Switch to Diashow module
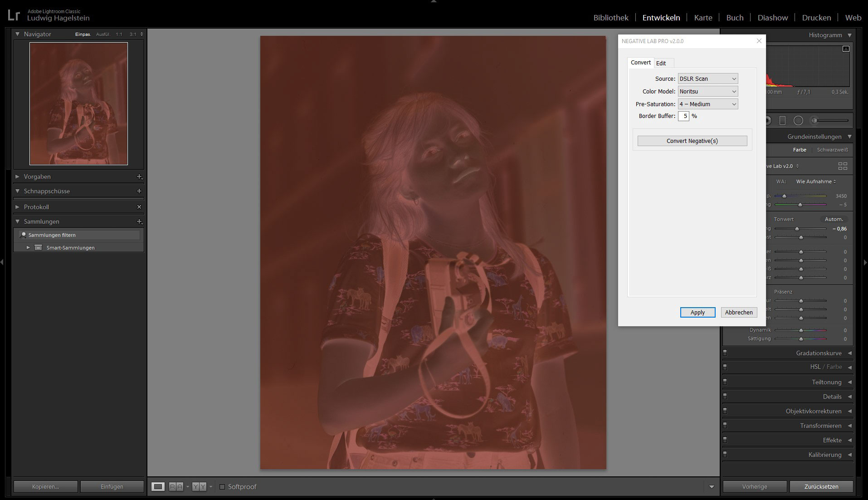 [x=773, y=18]
